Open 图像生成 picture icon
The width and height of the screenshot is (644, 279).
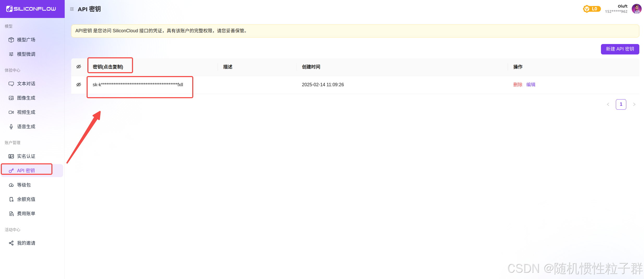(x=11, y=98)
